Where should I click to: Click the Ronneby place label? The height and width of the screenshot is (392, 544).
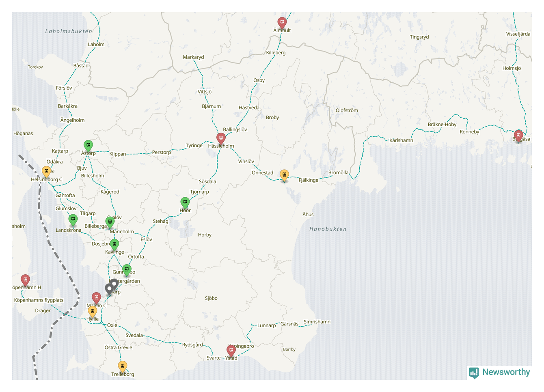(469, 132)
